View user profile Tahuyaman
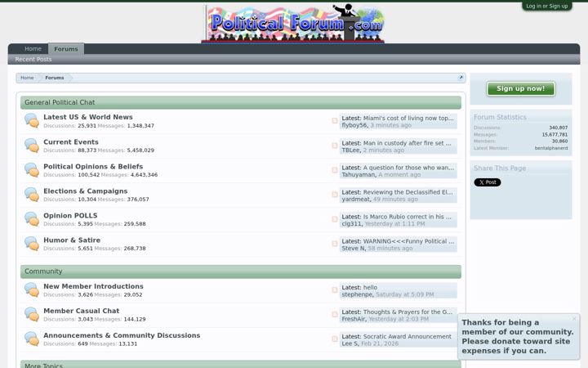Image resolution: width=588 pixels, height=368 pixels. 359,175
